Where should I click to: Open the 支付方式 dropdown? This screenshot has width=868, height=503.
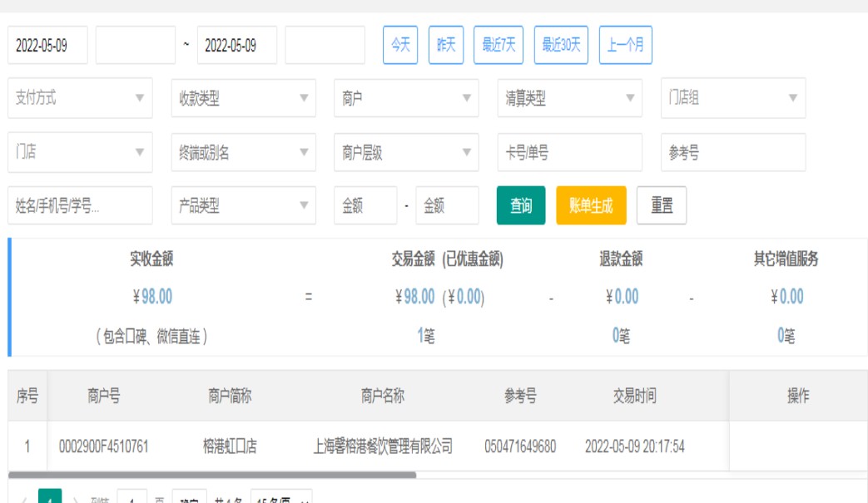(80, 98)
